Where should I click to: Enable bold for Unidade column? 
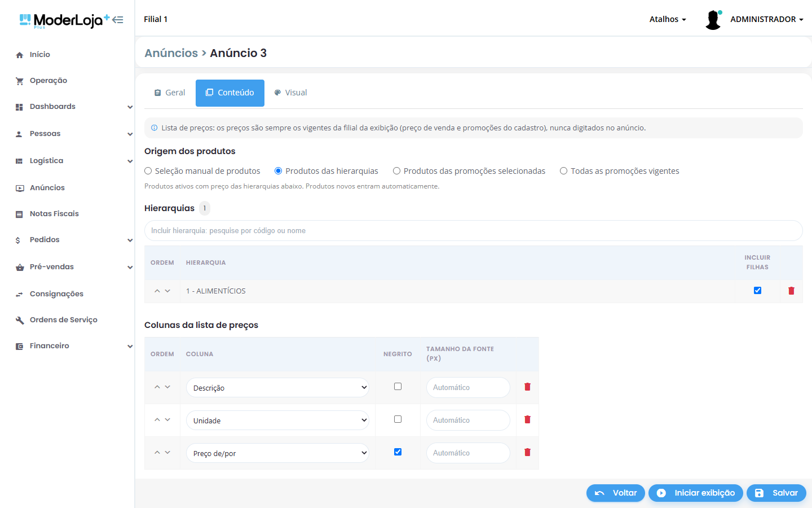(x=398, y=419)
